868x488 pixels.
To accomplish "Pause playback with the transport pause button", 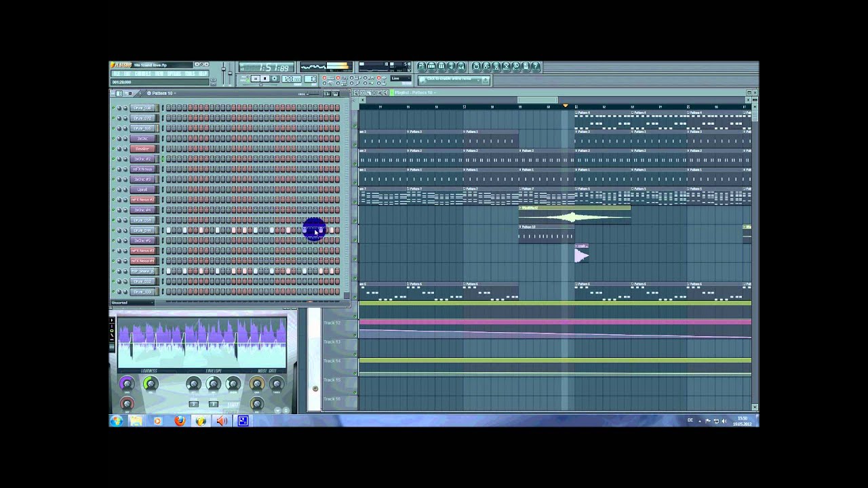I will 256,79.
